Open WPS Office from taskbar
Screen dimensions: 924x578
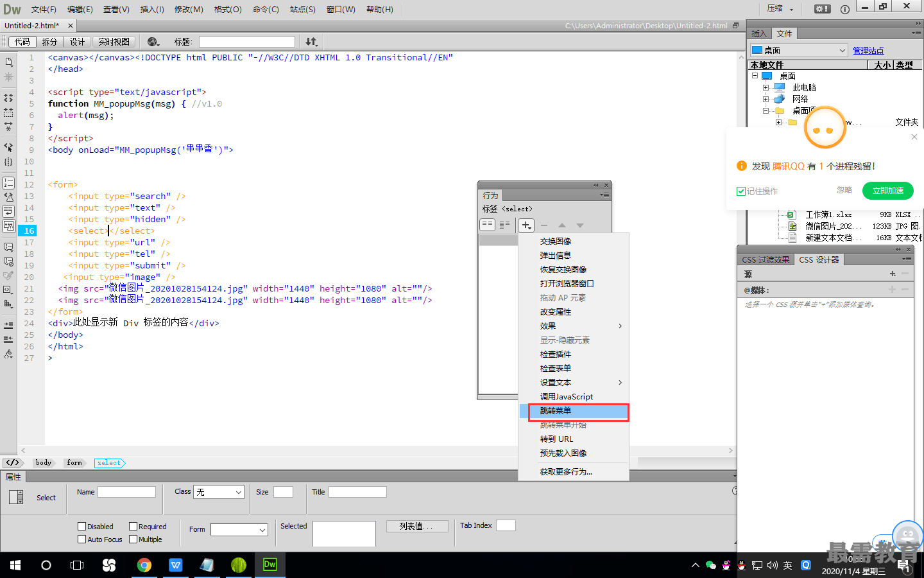coord(176,565)
